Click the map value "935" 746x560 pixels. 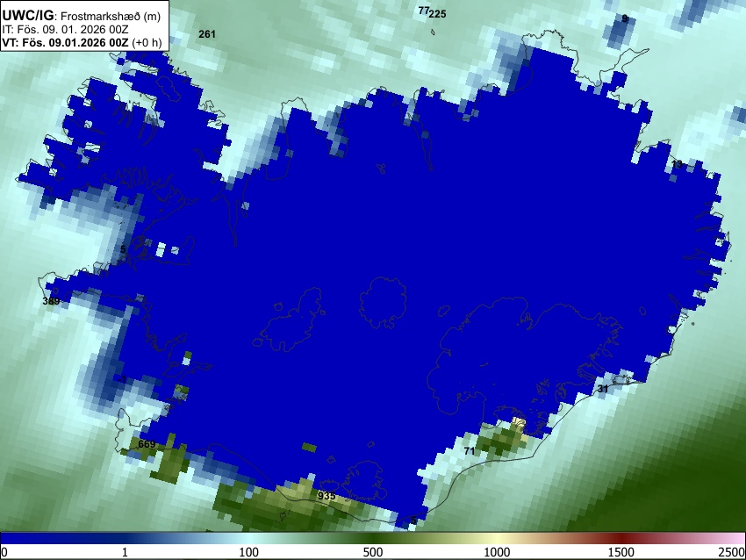(326, 496)
